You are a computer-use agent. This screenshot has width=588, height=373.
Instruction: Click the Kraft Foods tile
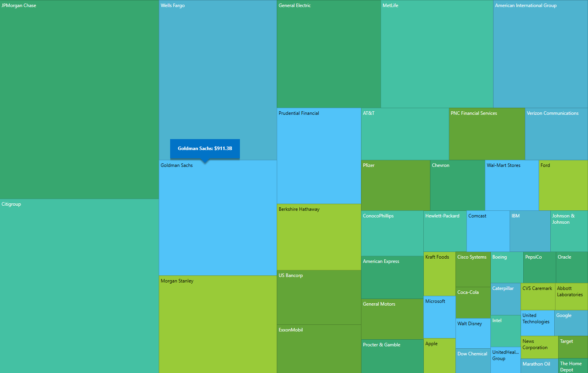pos(439,274)
